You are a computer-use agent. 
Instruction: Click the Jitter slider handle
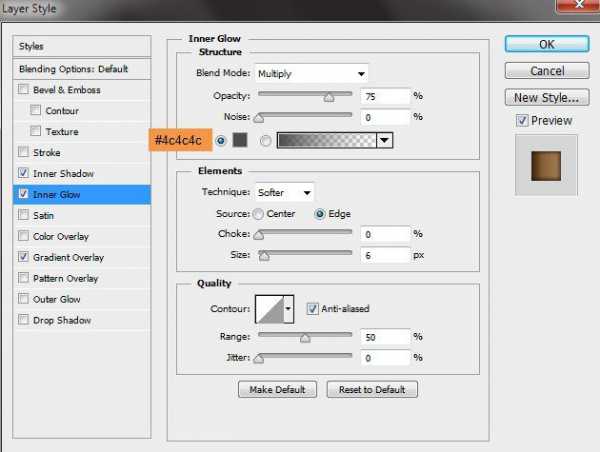(x=259, y=359)
